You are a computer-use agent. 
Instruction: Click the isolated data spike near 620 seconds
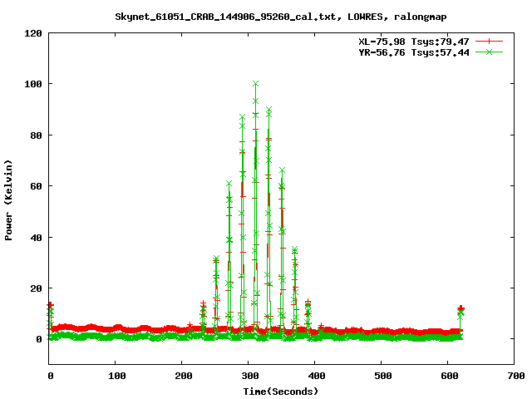461,310
